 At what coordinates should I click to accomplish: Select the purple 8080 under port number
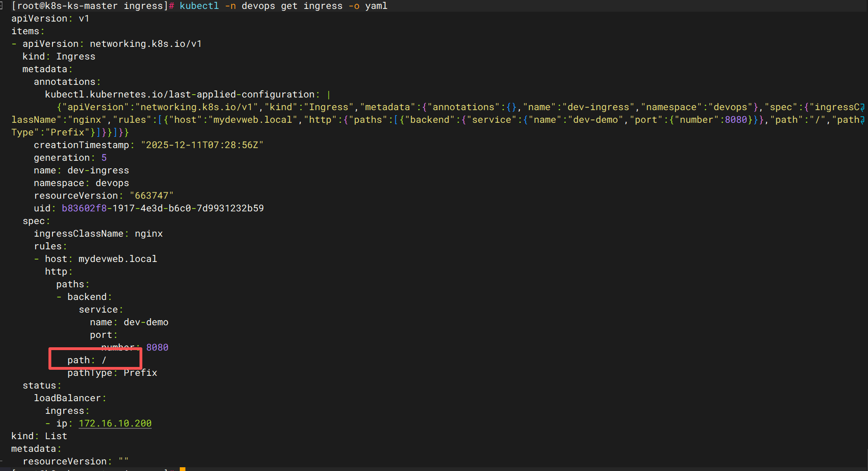pyautogui.click(x=157, y=347)
